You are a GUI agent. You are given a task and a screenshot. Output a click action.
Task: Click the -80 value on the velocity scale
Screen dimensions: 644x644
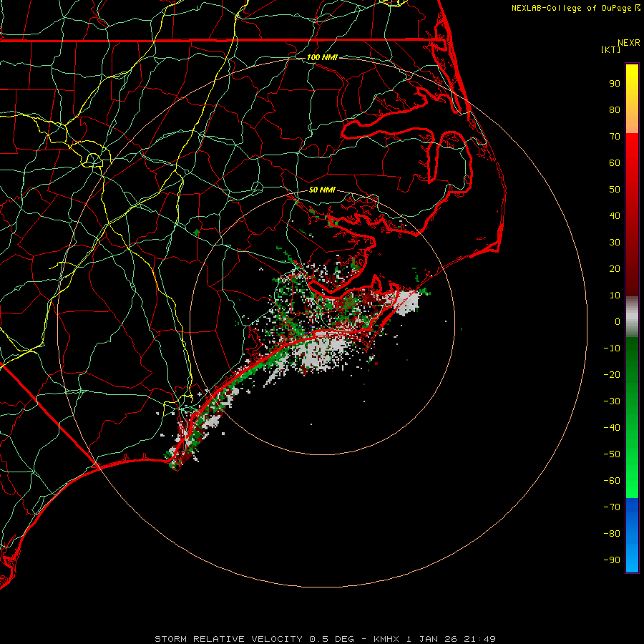click(612, 534)
